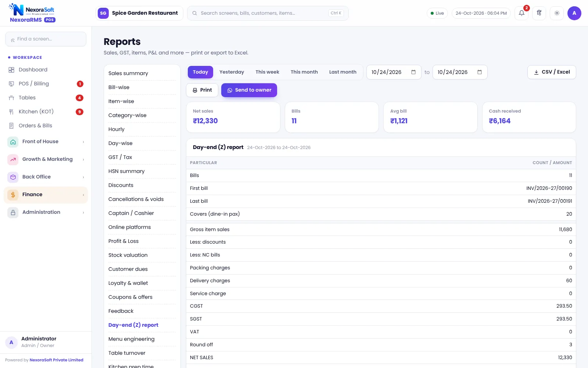Select the Yesterday date range tab
Image resolution: width=588 pixels, height=368 pixels.
click(232, 72)
